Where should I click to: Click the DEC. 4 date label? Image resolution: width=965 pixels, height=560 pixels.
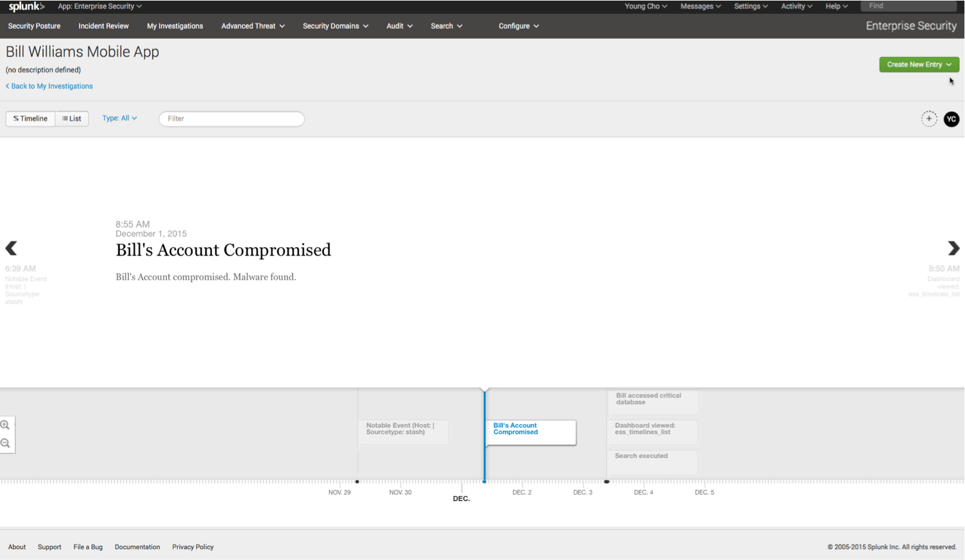(x=644, y=493)
